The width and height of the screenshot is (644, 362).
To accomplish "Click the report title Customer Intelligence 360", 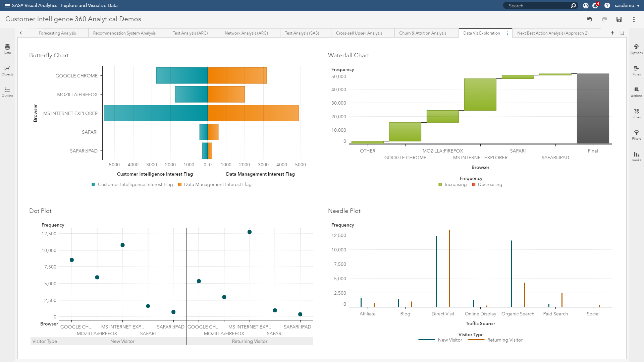I will tap(73, 19).
